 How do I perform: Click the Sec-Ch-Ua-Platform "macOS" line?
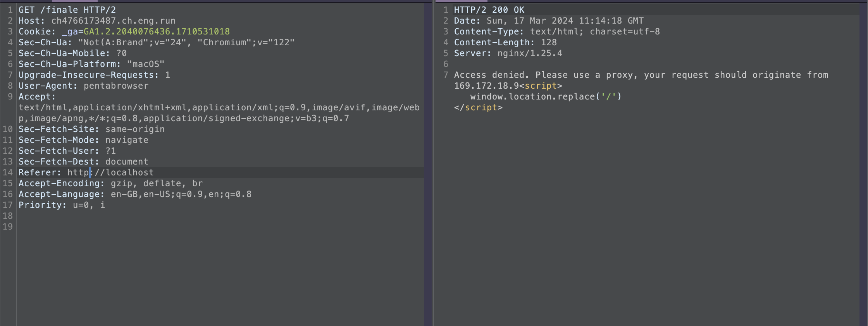(x=91, y=64)
